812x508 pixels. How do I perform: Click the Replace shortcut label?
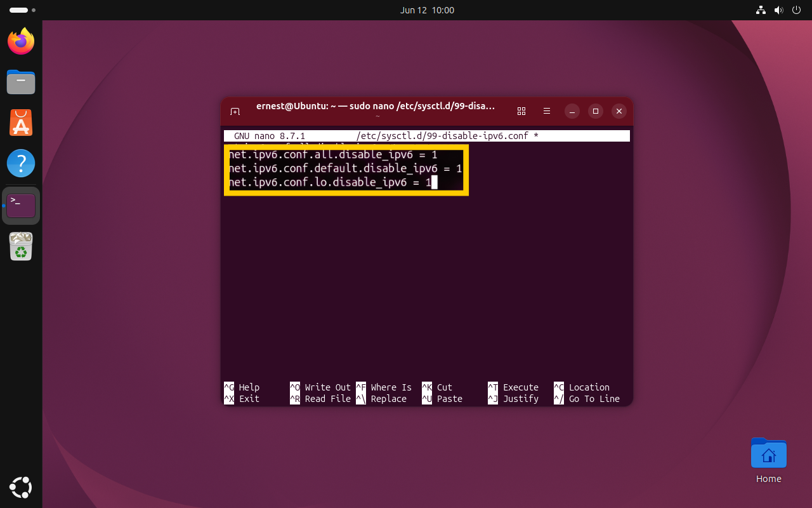(389, 399)
